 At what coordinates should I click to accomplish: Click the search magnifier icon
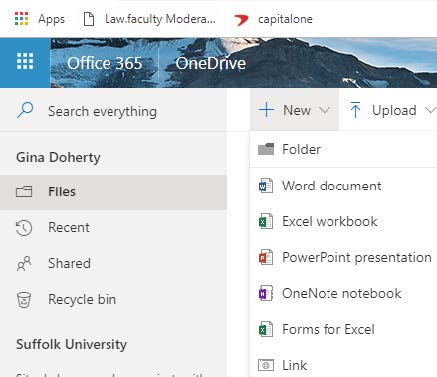[25, 110]
